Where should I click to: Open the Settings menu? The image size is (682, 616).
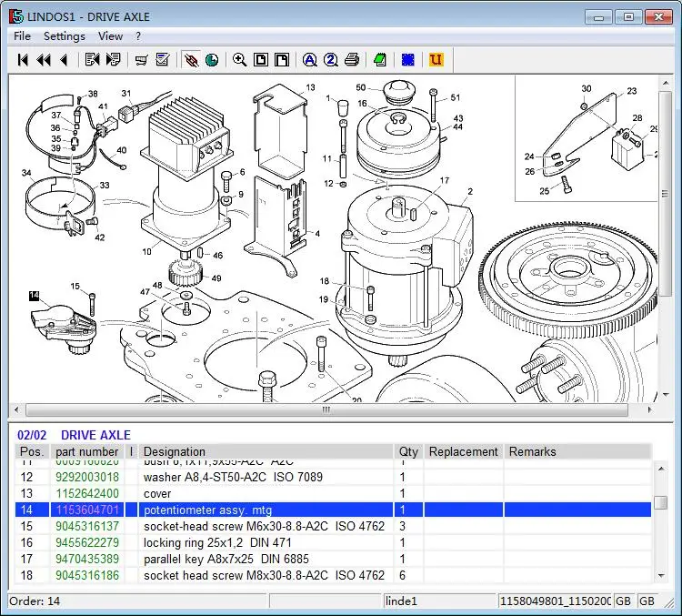tap(64, 36)
